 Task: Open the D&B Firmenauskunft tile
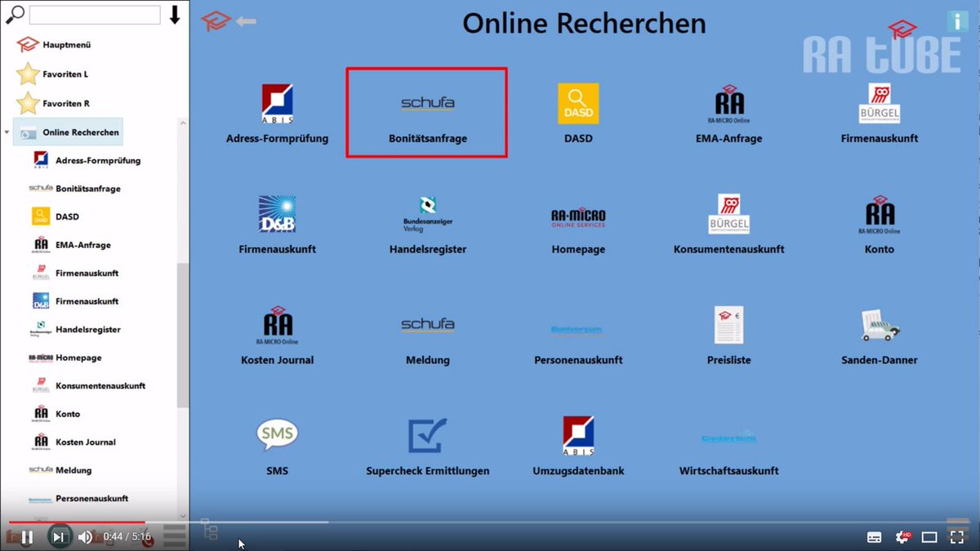click(277, 224)
